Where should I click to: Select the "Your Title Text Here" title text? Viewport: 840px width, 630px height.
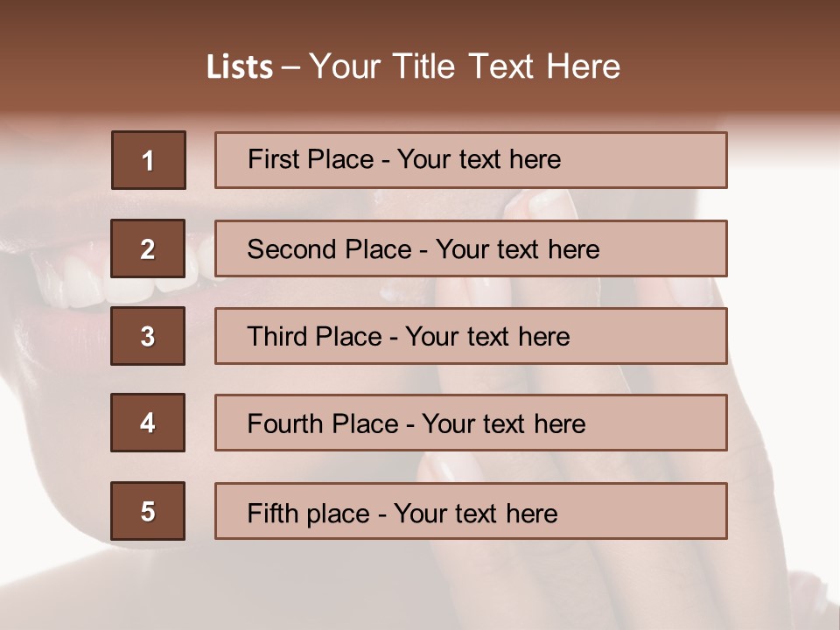pyautogui.click(x=465, y=66)
